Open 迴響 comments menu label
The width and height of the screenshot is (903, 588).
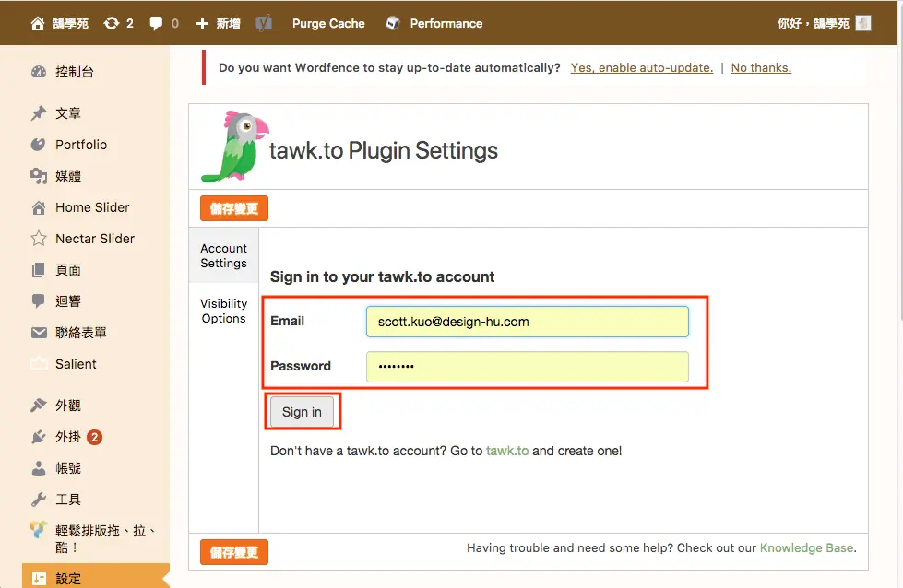[x=68, y=300]
